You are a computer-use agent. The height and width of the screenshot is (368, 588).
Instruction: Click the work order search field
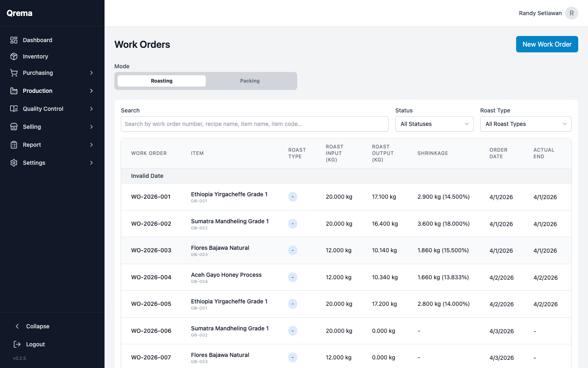pos(254,124)
